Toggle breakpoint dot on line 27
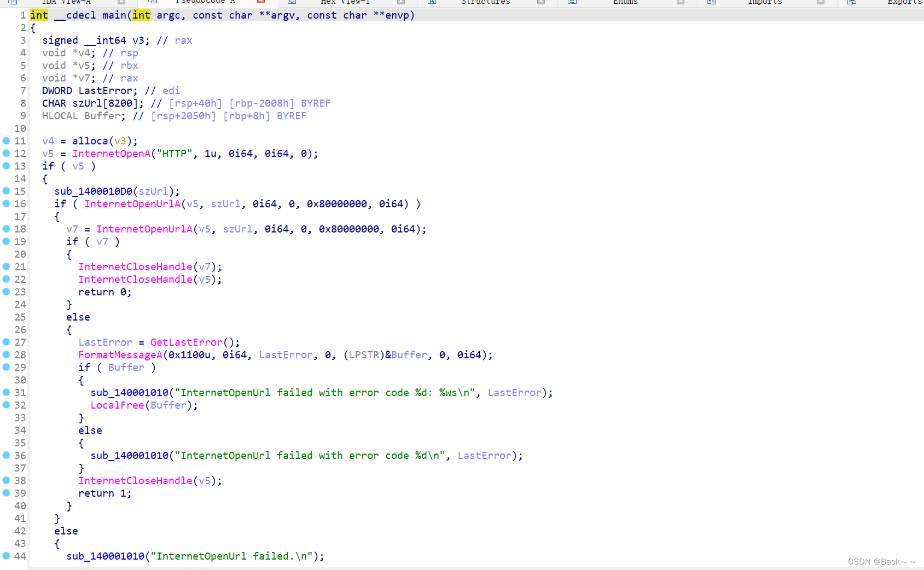This screenshot has height=570, width=924. (7, 342)
